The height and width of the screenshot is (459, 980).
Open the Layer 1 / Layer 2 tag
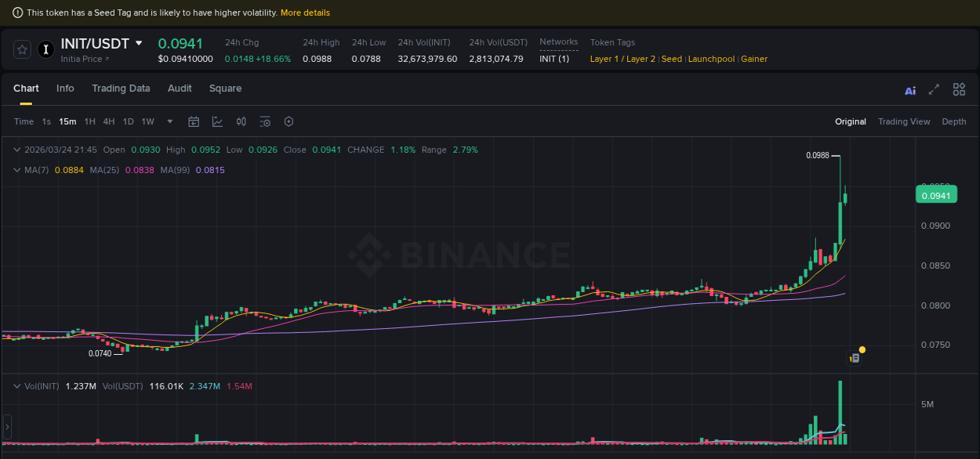tap(622, 59)
